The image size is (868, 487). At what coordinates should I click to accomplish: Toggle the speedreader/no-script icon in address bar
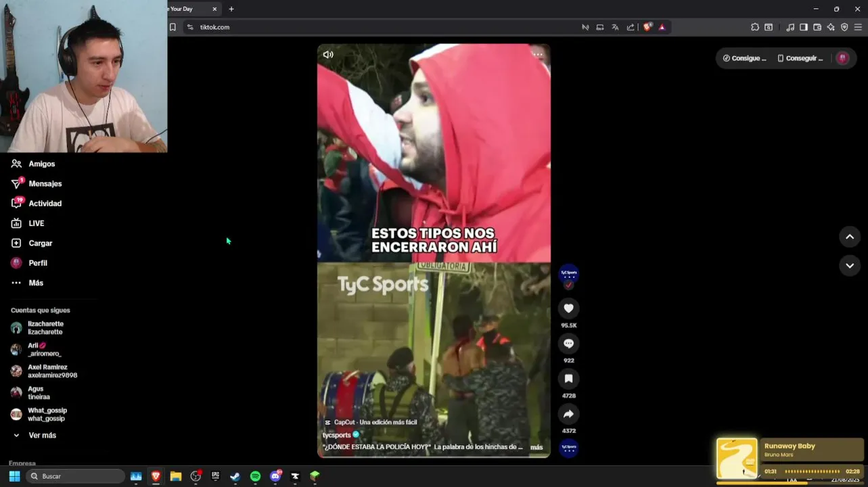coord(585,27)
